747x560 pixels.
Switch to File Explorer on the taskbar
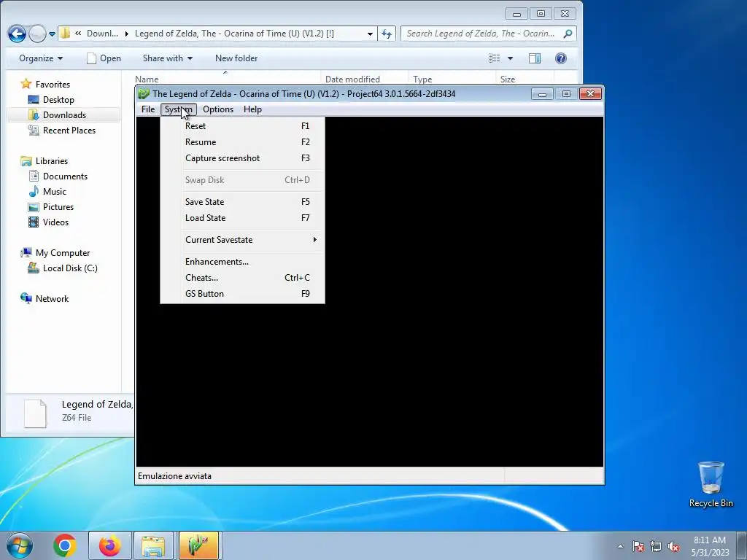tap(153, 545)
